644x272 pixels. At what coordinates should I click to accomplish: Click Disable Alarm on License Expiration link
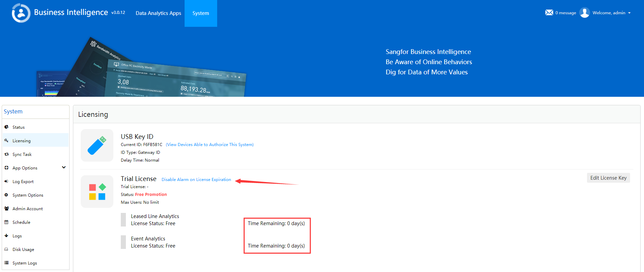pyautogui.click(x=196, y=180)
